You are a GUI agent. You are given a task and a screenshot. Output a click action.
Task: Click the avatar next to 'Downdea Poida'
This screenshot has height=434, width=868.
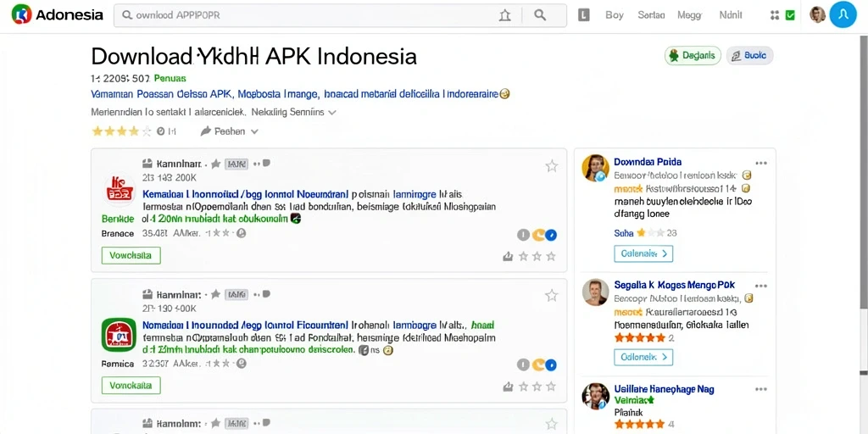pos(596,168)
